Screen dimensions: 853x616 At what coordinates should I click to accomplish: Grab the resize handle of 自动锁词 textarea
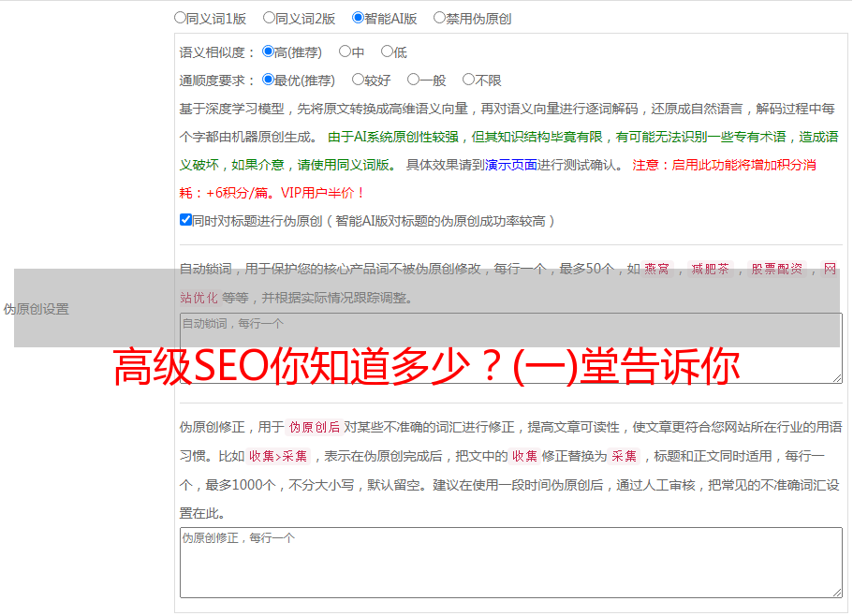tap(837, 378)
